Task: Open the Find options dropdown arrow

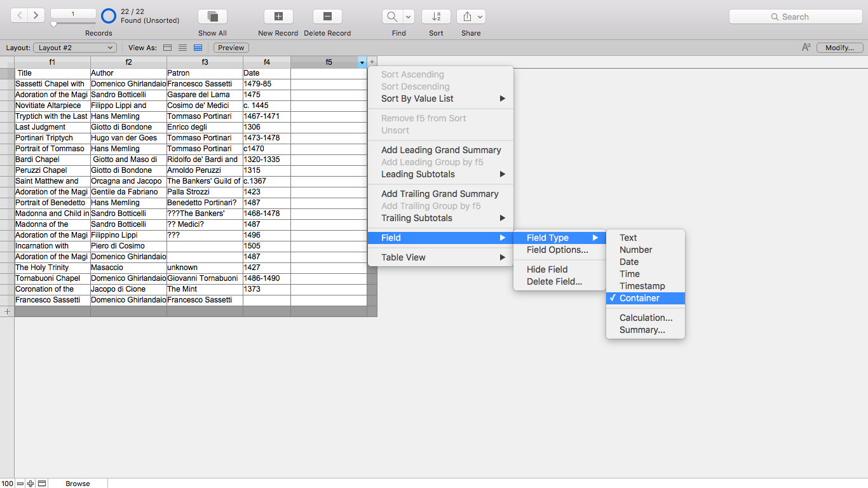Action: coord(409,17)
